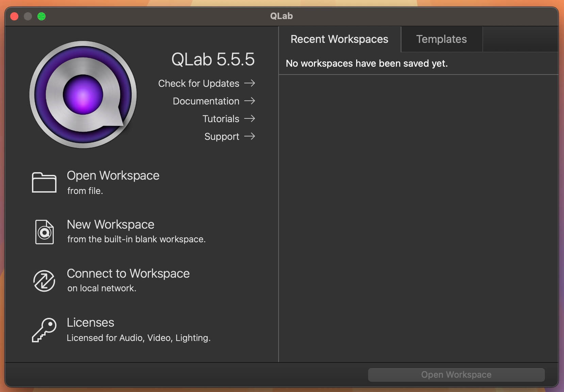Click the Connect to Workspace arrows icon
The width and height of the screenshot is (564, 392).
tap(44, 281)
